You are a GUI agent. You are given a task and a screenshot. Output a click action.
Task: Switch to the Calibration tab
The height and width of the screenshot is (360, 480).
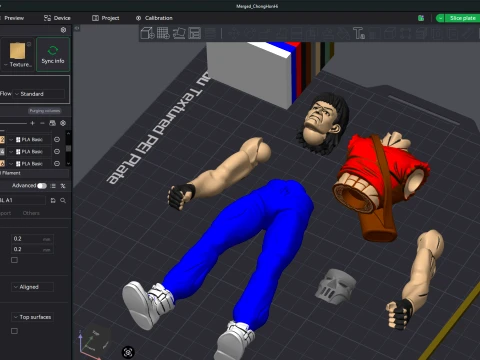coord(154,18)
